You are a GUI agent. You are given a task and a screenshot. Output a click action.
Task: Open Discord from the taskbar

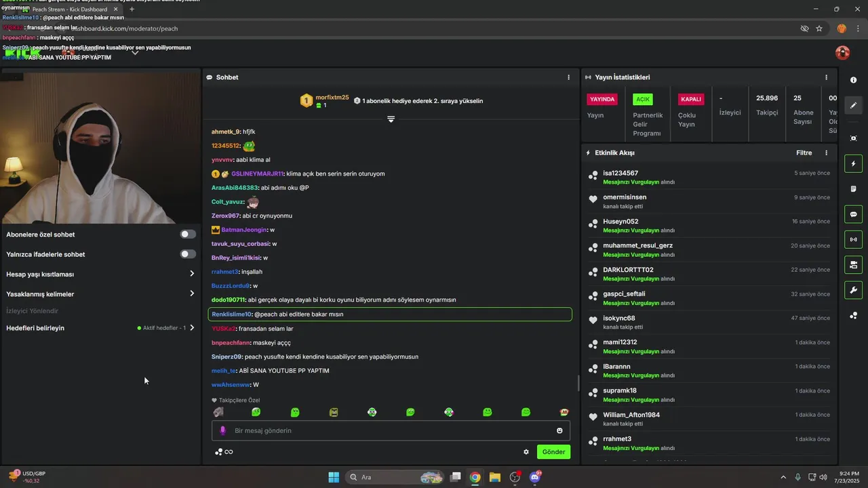[535, 477]
